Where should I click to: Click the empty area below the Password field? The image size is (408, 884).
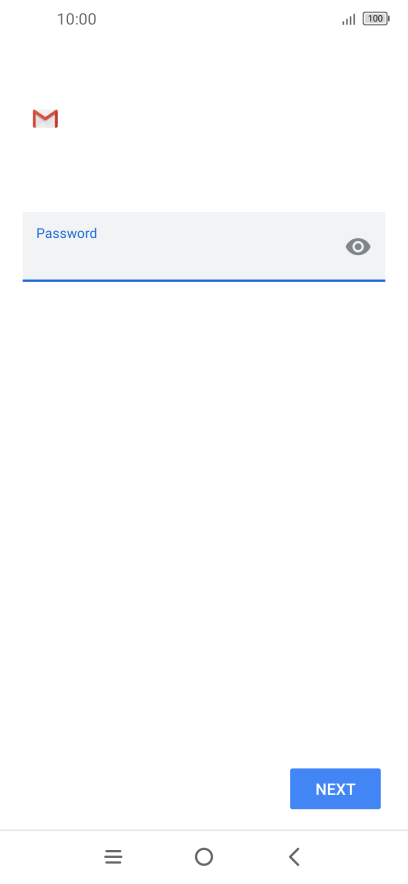(204, 507)
